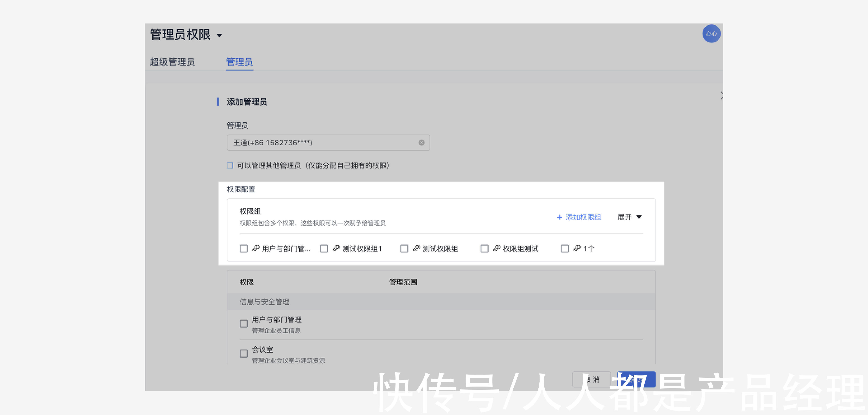This screenshot has width=868, height=415.
Task: Click the 心心 user avatar
Action: (x=711, y=34)
